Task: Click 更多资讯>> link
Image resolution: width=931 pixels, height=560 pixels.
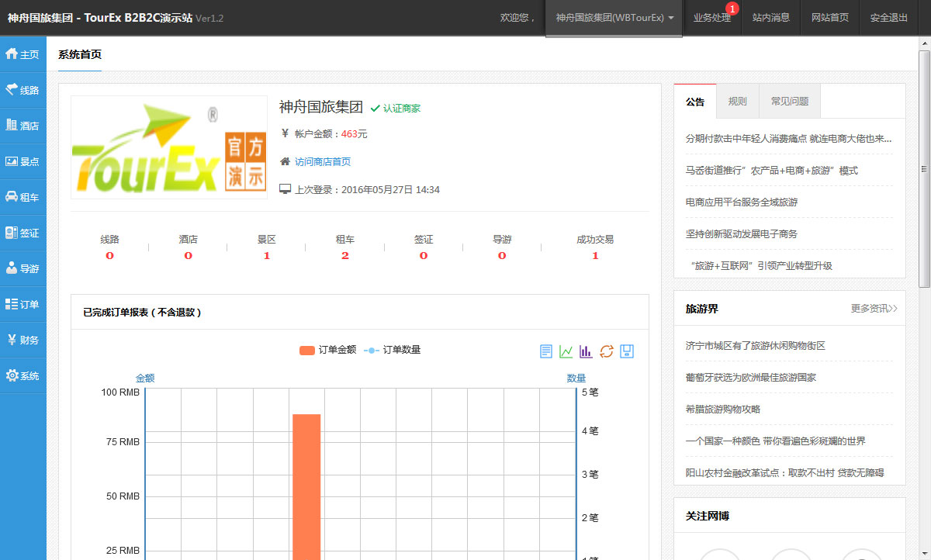Action: click(874, 309)
